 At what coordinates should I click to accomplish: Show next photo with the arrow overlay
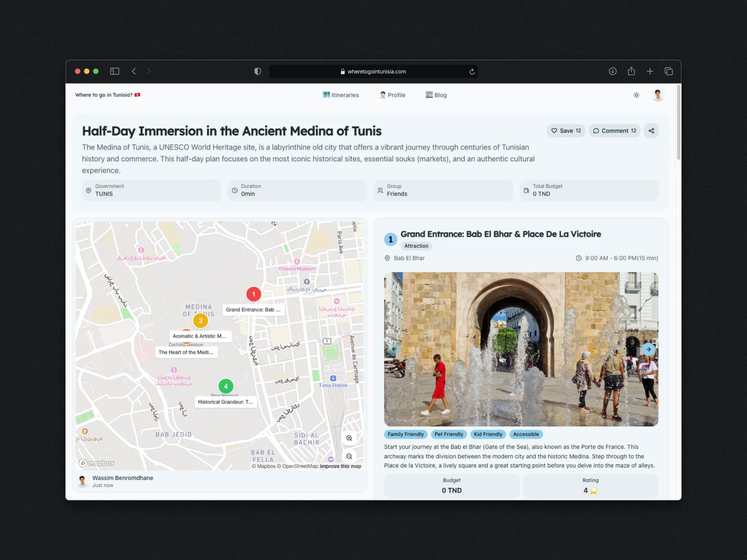pyautogui.click(x=649, y=349)
